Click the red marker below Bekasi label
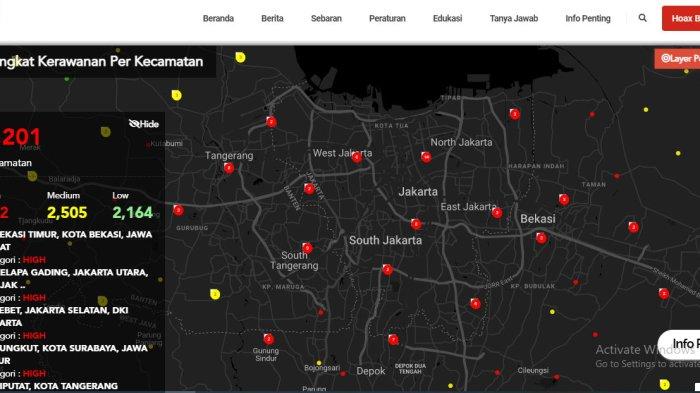 541,238
